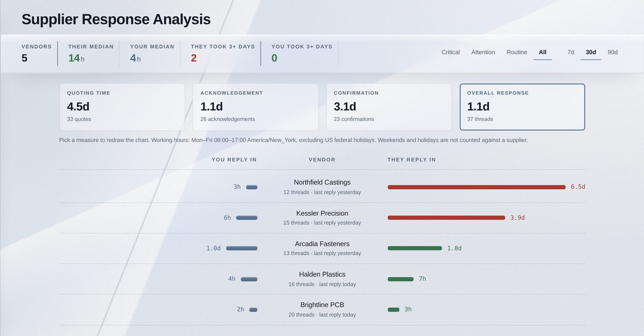
Task: Select the Attention filter tab
Action: pos(483,52)
